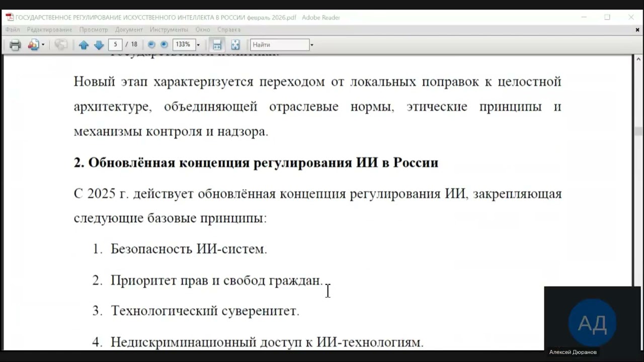644x362 pixels.
Task: Click the text 'следующие базовые принципы:'
Action: (170, 219)
